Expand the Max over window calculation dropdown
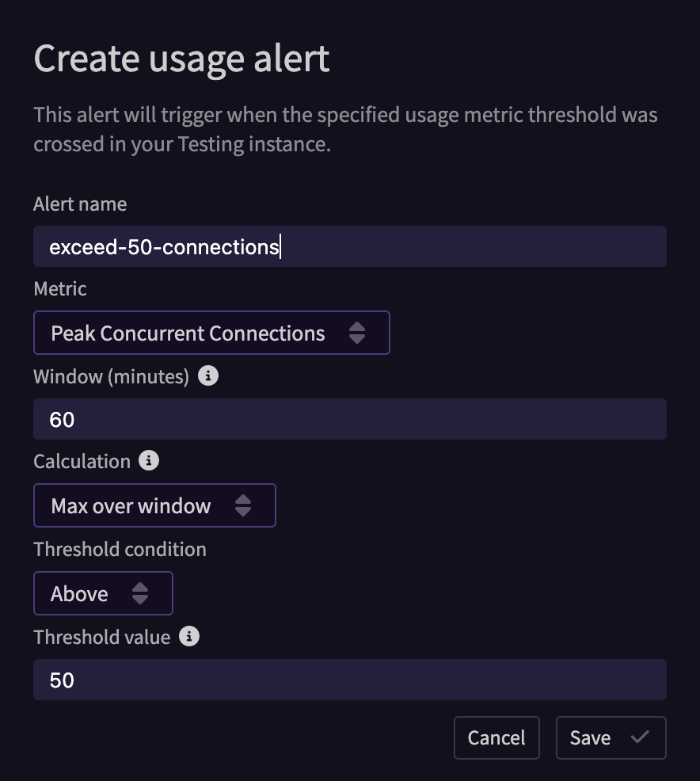Screen dimensions: 700x781 click(x=154, y=505)
